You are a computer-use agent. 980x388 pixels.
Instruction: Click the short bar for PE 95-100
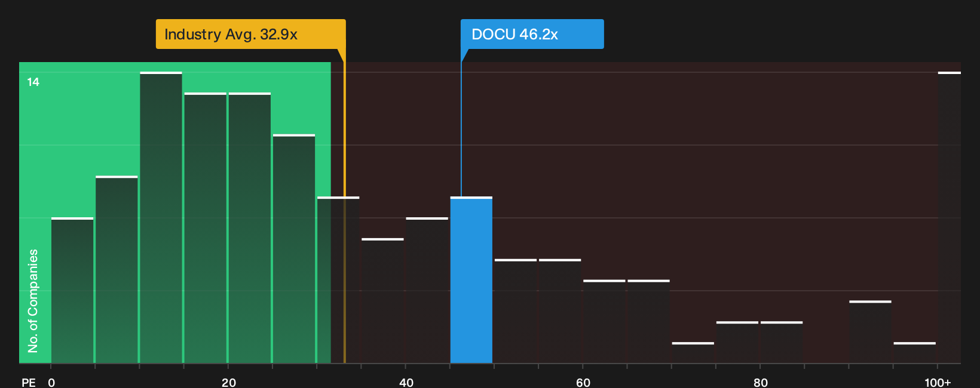click(x=915, y=353)
